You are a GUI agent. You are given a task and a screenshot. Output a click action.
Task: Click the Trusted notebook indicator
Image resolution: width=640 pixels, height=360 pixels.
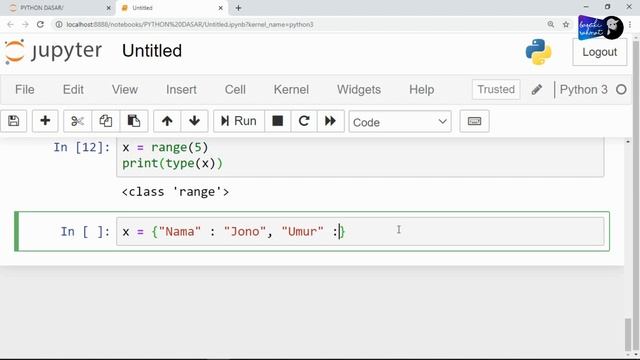click(496, 89)
